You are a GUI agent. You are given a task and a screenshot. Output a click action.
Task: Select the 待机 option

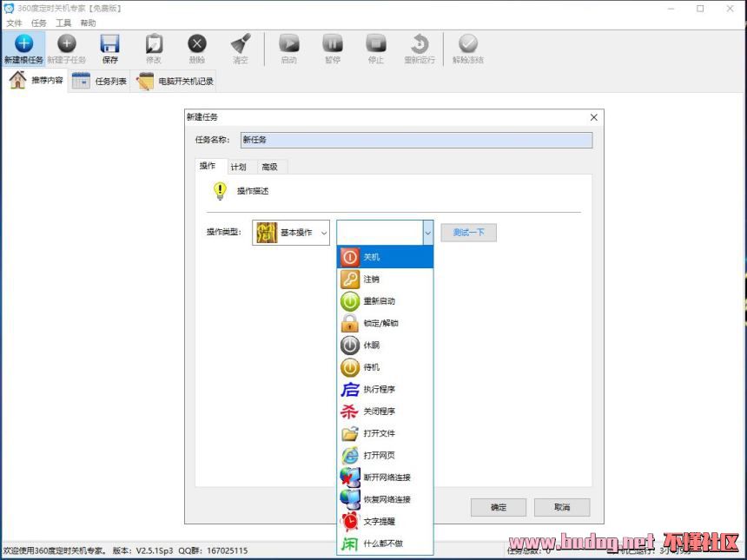pos(385,367)
